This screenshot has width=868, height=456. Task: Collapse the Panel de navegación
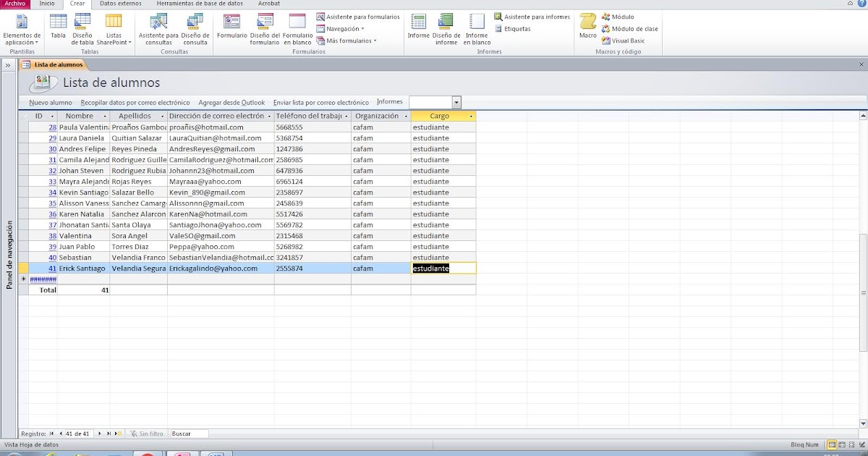8,64
